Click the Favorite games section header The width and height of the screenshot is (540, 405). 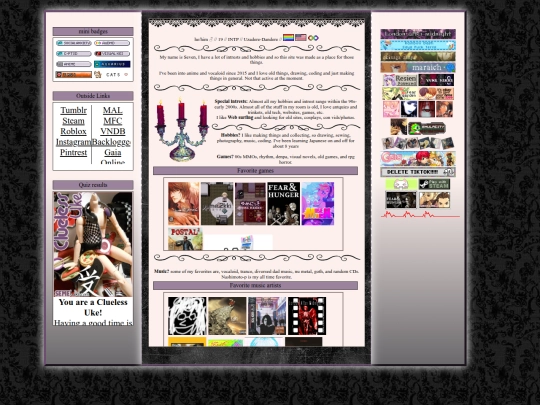coord(256,171)
